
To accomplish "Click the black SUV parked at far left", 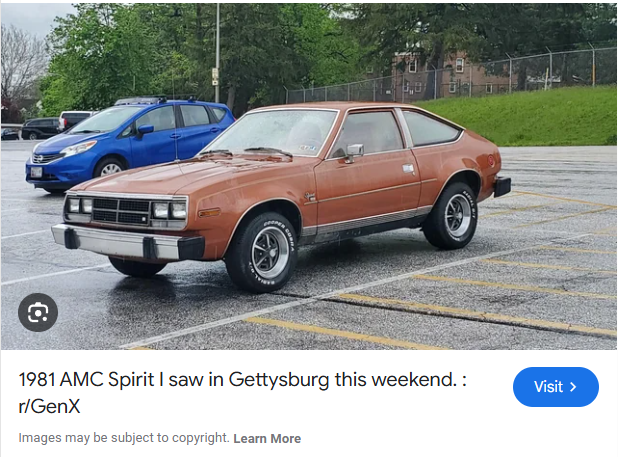I will tap(41, 128).
